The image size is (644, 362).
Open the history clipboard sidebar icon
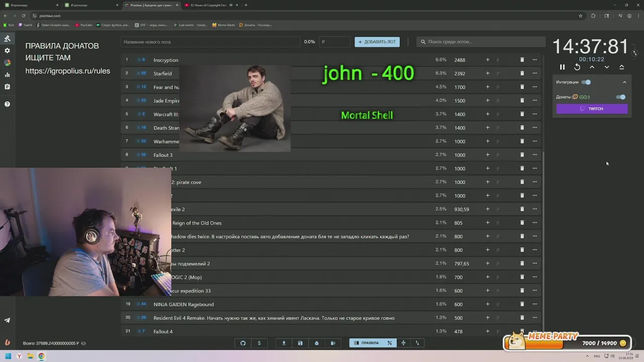point(7,87)
